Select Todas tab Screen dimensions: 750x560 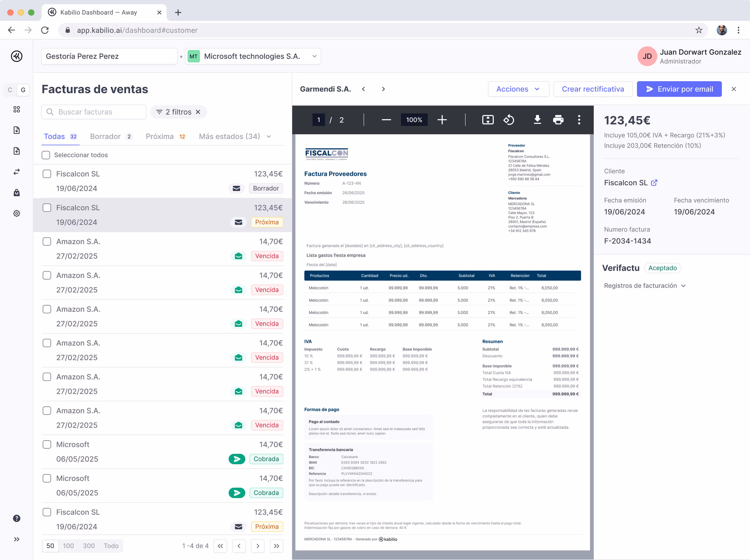coord(61,136)
